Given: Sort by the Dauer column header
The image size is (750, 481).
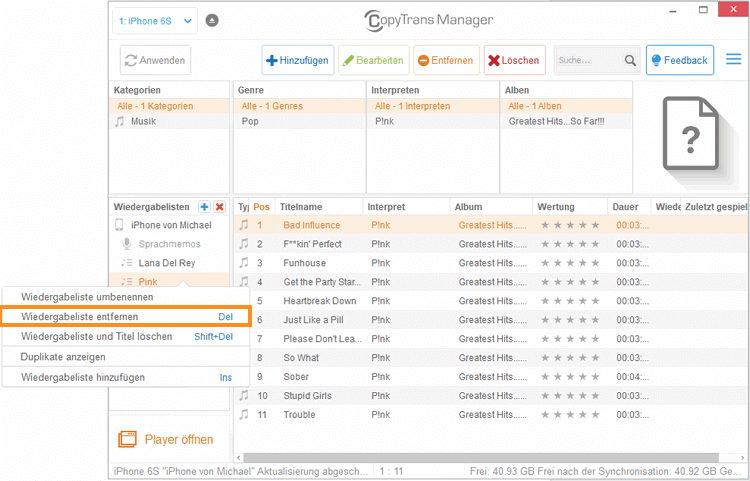Looking at the screenshot, I should point(629,207).
